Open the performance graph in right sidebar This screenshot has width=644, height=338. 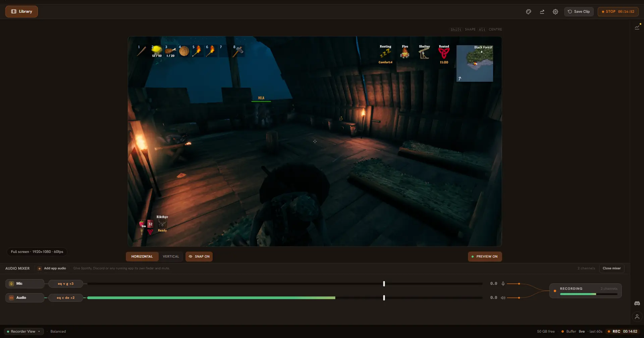point(637,27)
